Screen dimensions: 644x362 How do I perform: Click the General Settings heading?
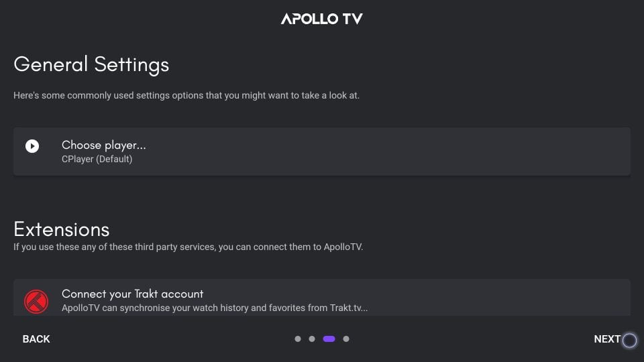(x=91, y=64)
